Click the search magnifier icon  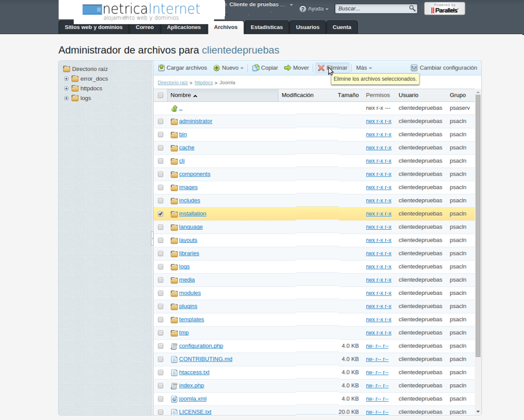[x=412, y=8]
